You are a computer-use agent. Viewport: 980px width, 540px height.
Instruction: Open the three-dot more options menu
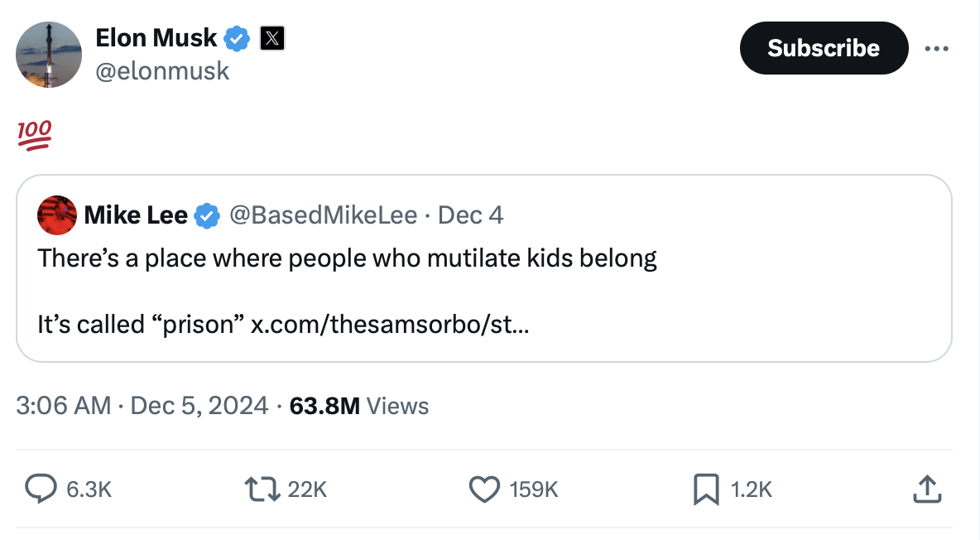937,48
